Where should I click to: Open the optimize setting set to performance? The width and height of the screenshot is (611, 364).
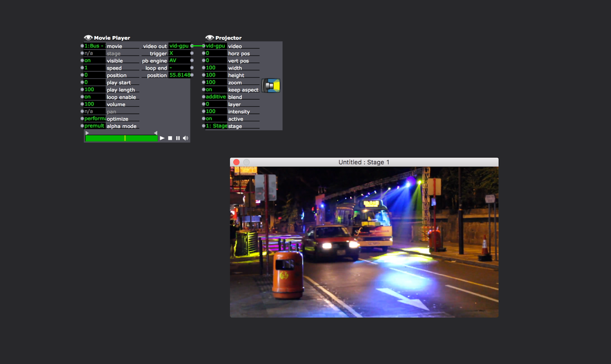point(95,118)
